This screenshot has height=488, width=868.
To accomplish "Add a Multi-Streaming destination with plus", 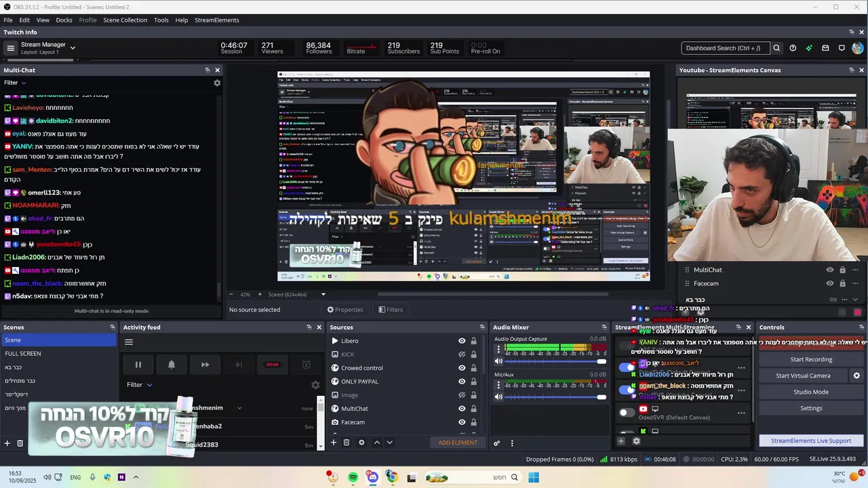I will coord(620,441).
